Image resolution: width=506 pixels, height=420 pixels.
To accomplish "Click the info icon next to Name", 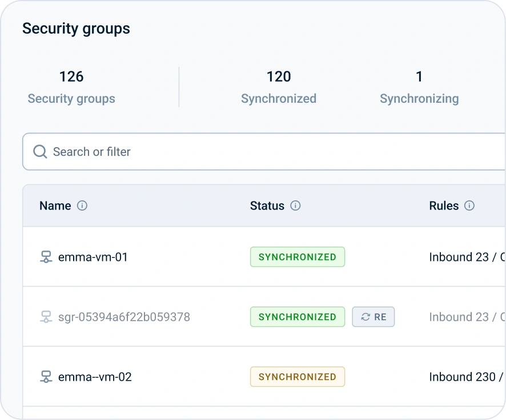I will coord(82,205).
